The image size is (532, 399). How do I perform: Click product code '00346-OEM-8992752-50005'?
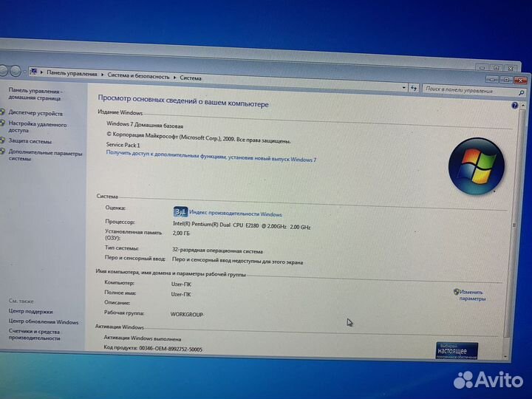point(171,349)
